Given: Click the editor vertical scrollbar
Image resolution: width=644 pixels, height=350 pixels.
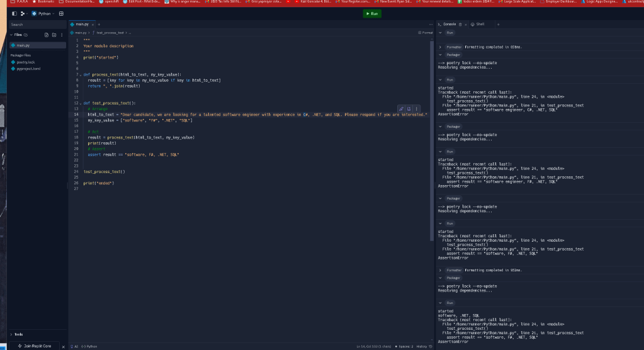Looking at the screenshot, I should coord(432,140).
